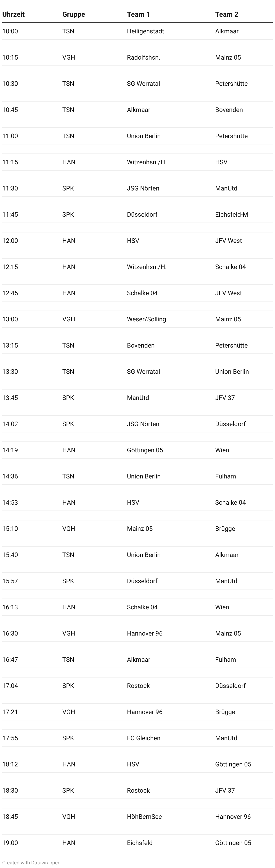
Task: Click the 17:04 Rostock team cell
Action: point(138,686)
